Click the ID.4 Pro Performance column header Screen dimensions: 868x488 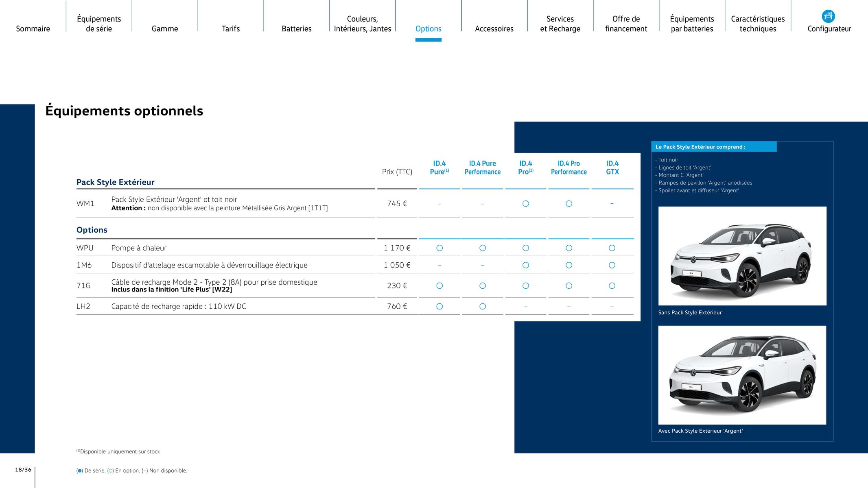click(x=569, y=168)
